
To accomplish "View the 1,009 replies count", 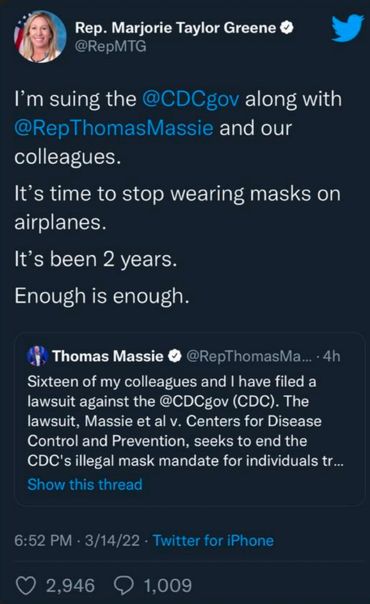I will pyautogui.click(x=168, y=586).
